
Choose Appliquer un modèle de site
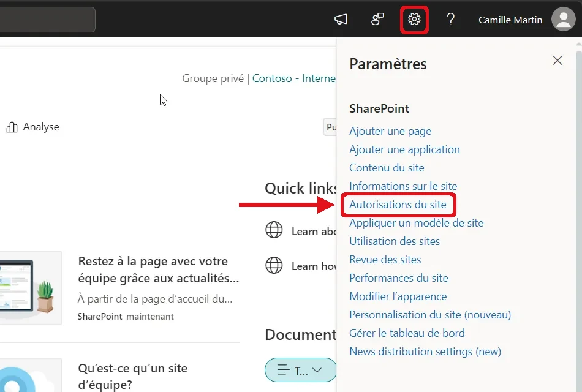[416, 223]
